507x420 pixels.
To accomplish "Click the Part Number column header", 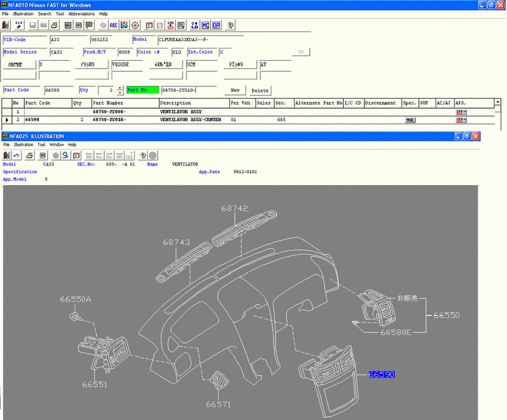I will click(x=126, y=103).
